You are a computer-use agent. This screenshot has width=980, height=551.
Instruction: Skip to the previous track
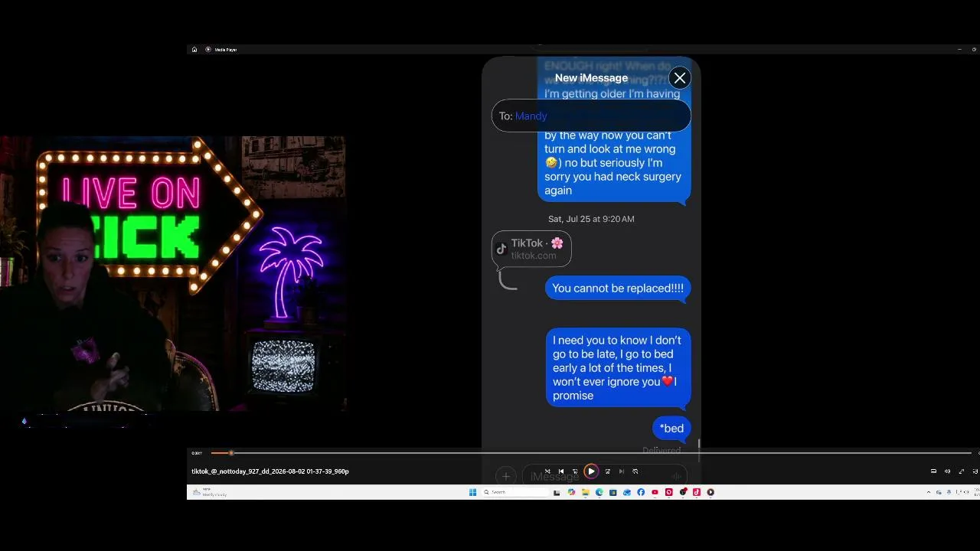[561, 471]
